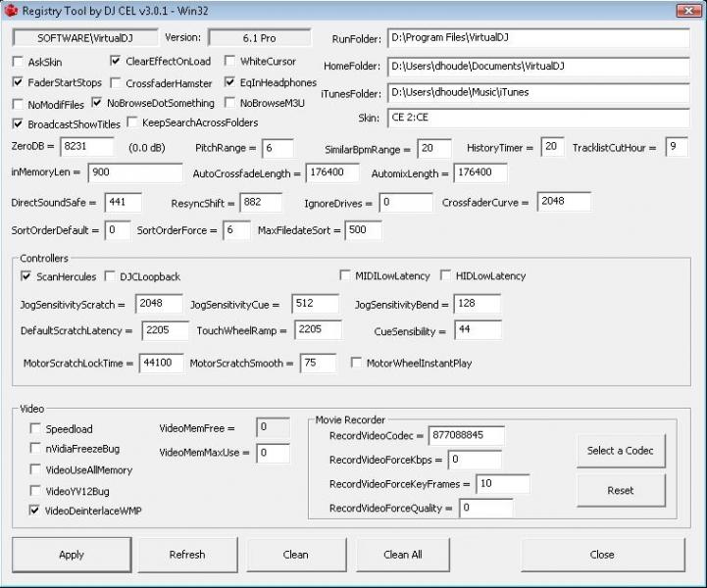This screenshot has width=707, height=588.
Task: Enable VideoUseAllMemory checkbox
Action: click(35, 469)
